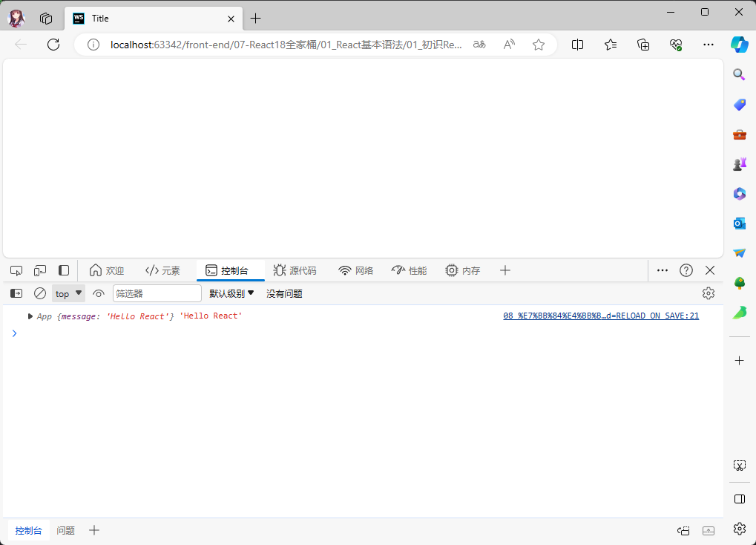756x545 pixels.
Task: Refresh the page with reload button
Action: 53,45
